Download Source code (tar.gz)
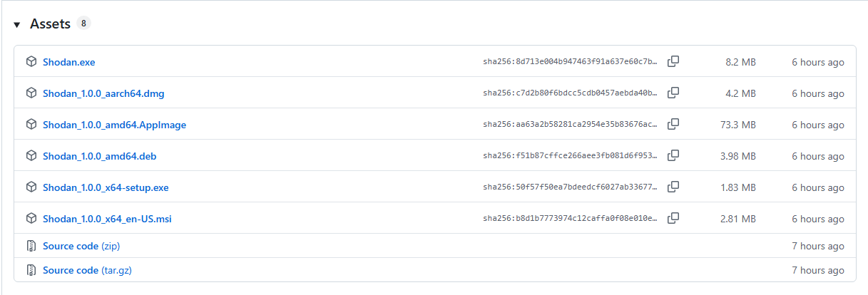868x295 pixels. [87, 270]
